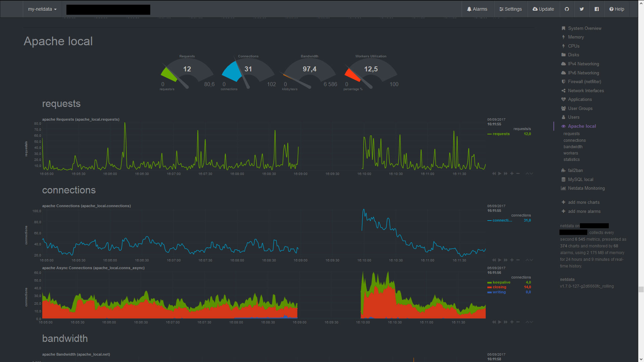Screen dimensions: 644x362
Task: Toggle the requests dimension in legend
Action: (501, 134)
